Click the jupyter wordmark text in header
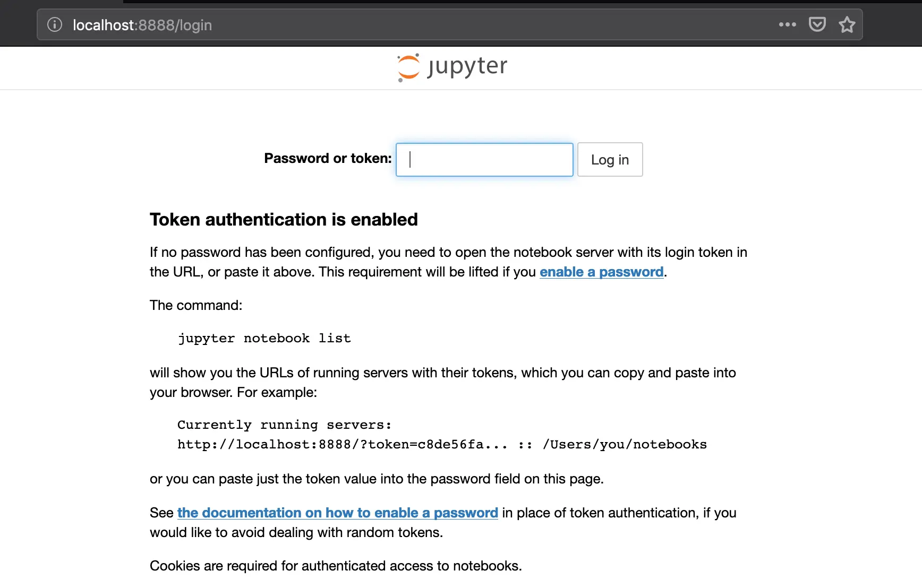This screenshot has width=922, height=588. click(x=467, y=66)
